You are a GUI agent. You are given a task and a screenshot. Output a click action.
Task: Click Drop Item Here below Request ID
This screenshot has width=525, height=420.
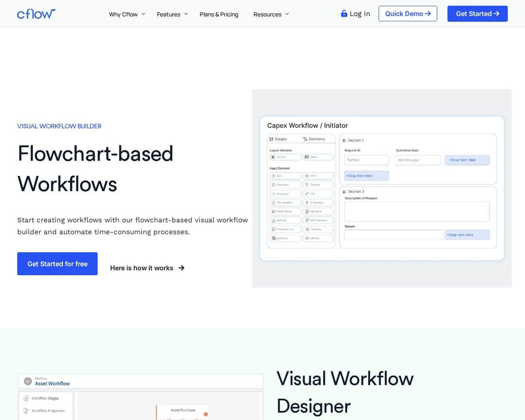(367, 175)
